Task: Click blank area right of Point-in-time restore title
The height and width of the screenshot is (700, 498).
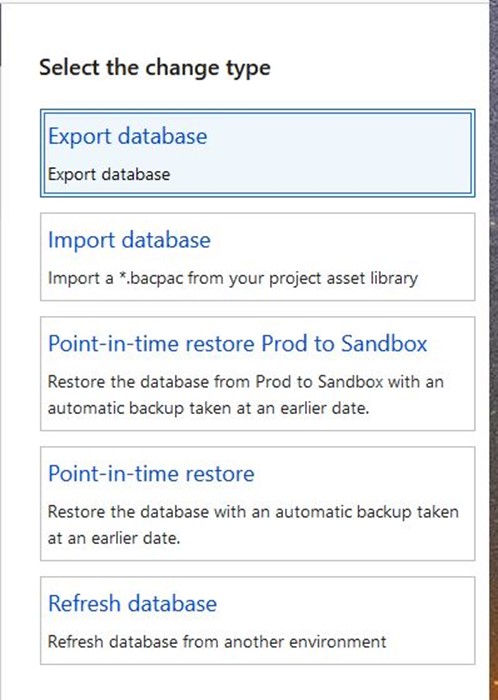Action: click(363, 473)
